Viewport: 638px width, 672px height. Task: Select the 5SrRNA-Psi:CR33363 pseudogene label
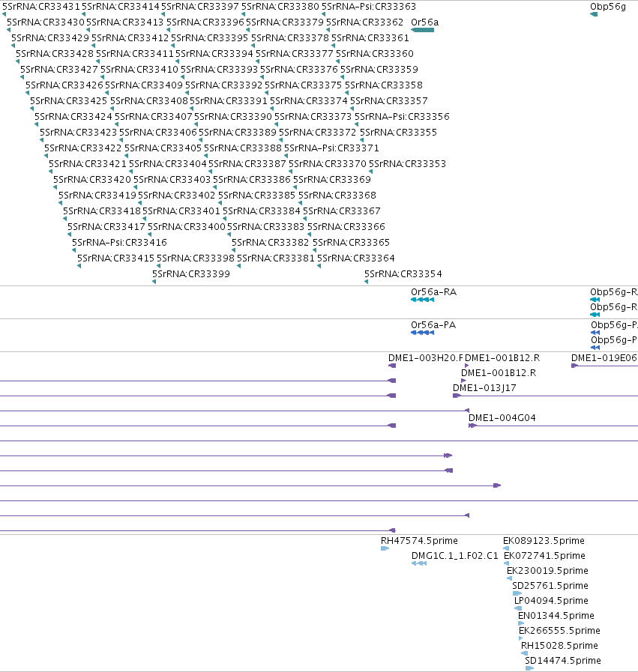pos(369,7)
